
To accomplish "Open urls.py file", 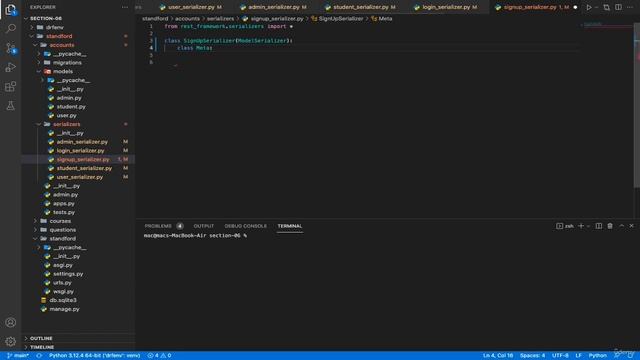I will point(78,282).
